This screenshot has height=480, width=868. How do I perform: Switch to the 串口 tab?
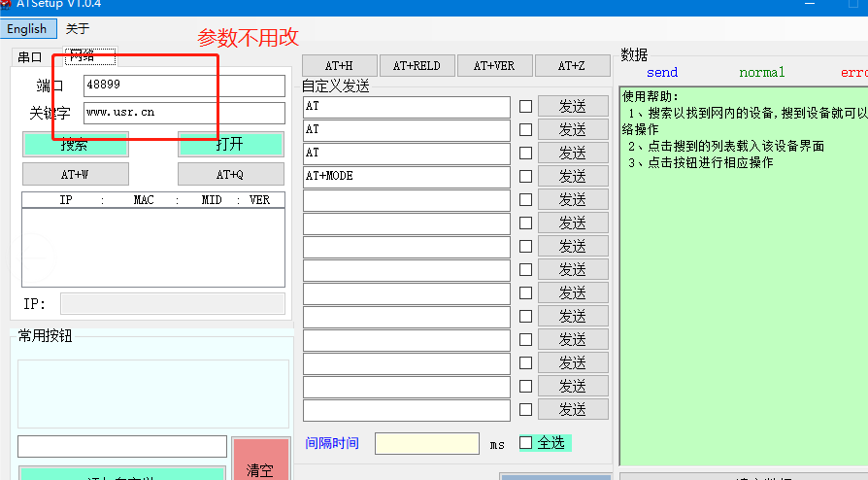click(x=30, y=56)
